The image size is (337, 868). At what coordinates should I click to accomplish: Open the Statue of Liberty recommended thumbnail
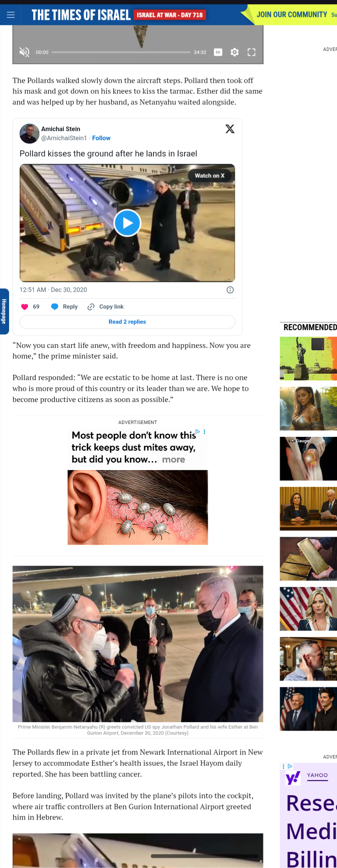308,358
